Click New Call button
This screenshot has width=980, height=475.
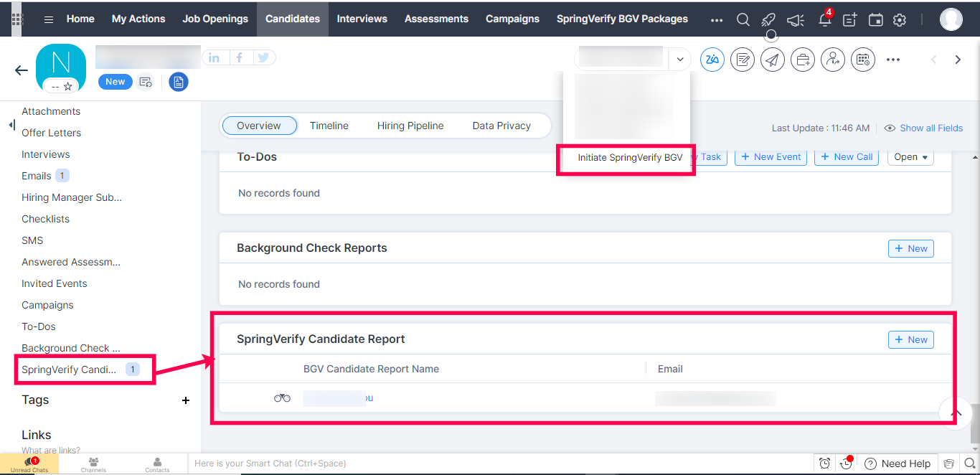click(x=847, y=156)
